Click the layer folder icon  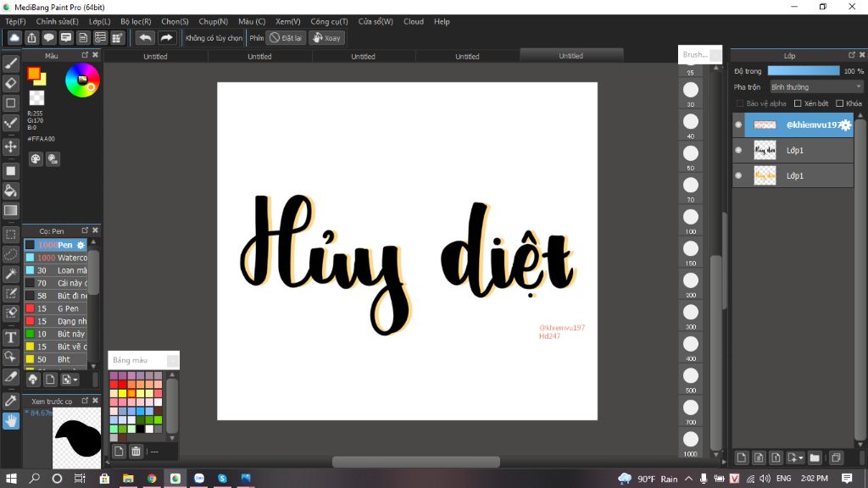coord(815,457)
